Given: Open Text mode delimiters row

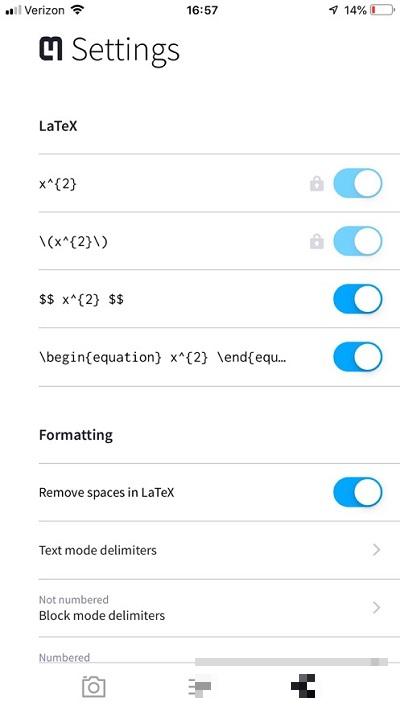Looking at the screenshot, I should 219,550.
